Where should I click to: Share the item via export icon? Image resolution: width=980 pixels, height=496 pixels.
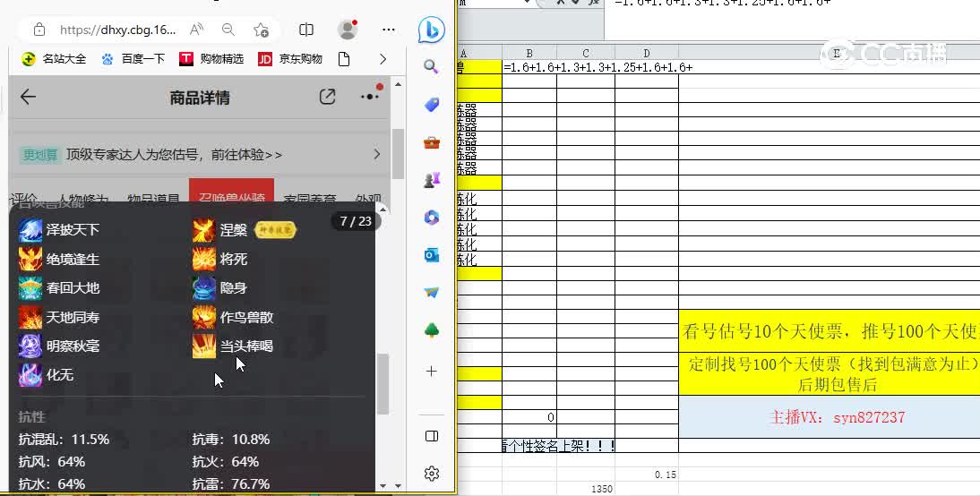(x=328, y=96)
